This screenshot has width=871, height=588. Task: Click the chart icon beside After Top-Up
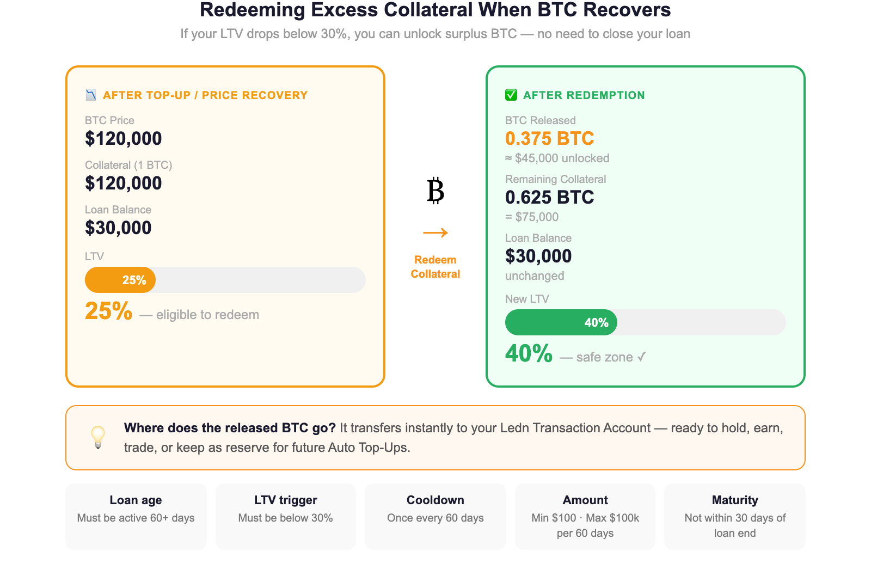91,95
